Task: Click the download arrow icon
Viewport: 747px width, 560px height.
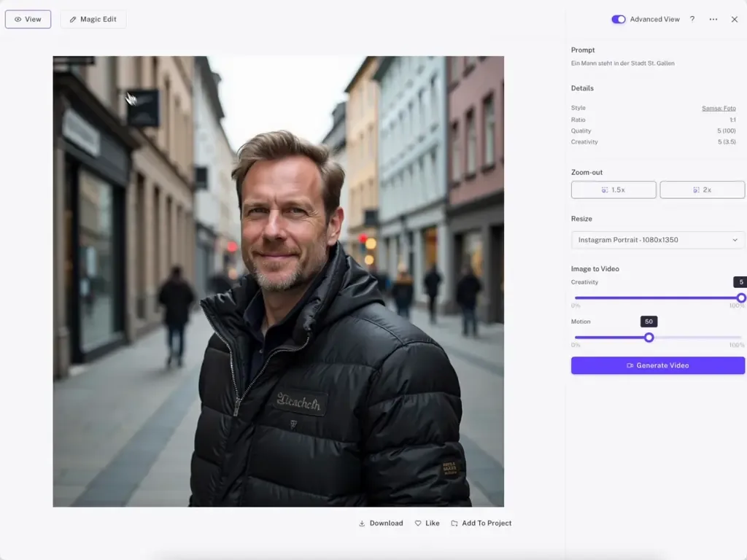Action: coord(362,523)
